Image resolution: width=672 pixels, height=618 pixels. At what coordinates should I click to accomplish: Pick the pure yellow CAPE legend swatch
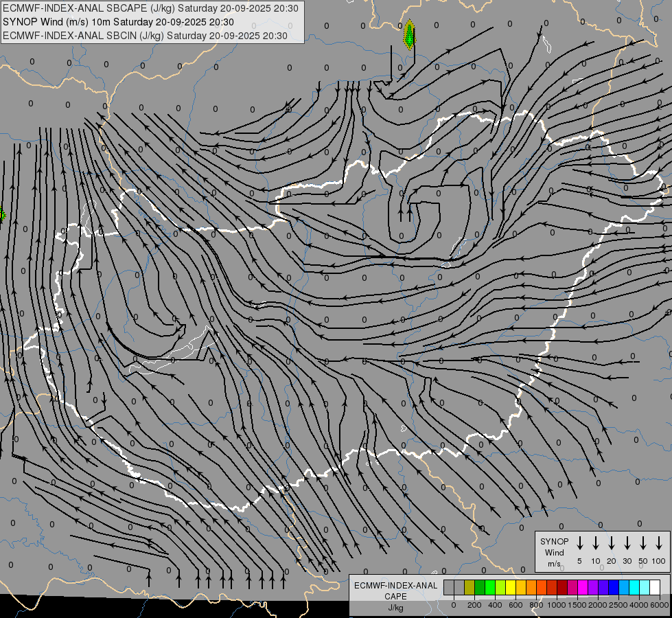pyautogui.click(x=511, y=587)
